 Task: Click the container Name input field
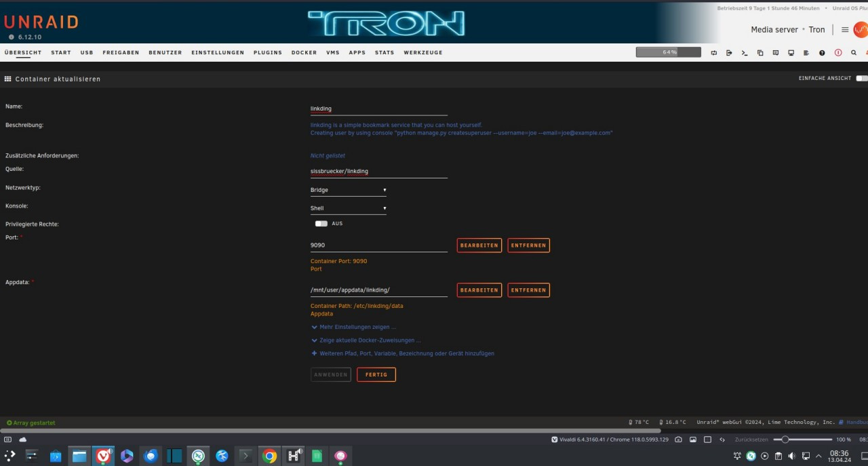click(379, 109)
